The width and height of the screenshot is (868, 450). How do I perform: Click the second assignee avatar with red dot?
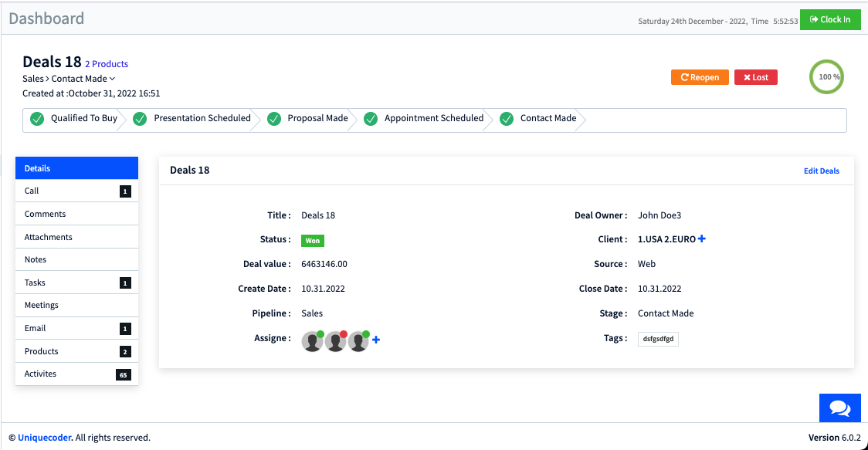point(335,341)
